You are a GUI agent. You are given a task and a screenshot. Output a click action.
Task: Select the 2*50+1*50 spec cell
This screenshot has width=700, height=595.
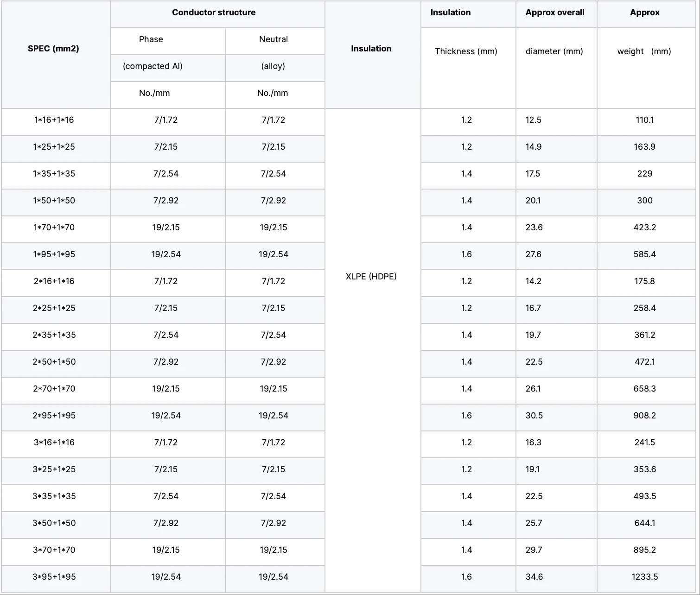[54, 362]
